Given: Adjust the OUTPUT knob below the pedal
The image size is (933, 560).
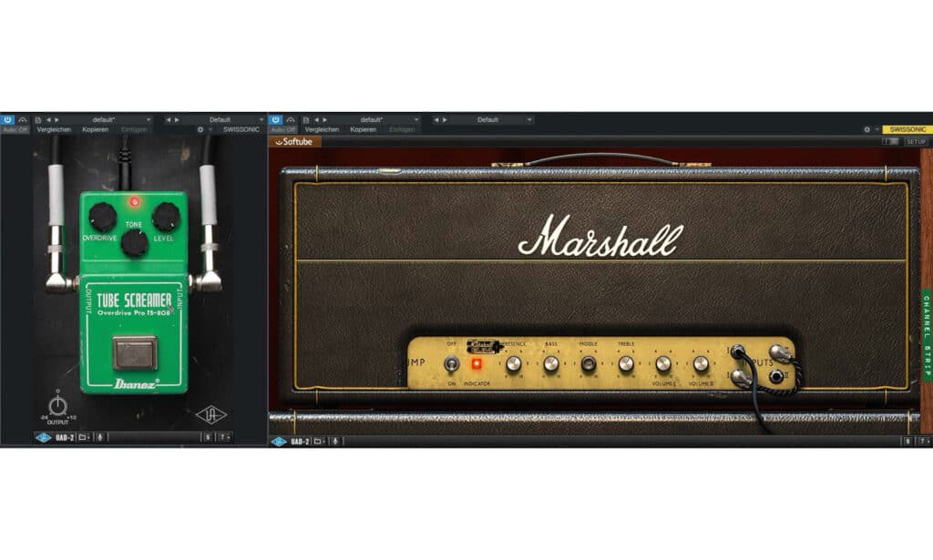Looking at the screenshot, I should (57, 407).
